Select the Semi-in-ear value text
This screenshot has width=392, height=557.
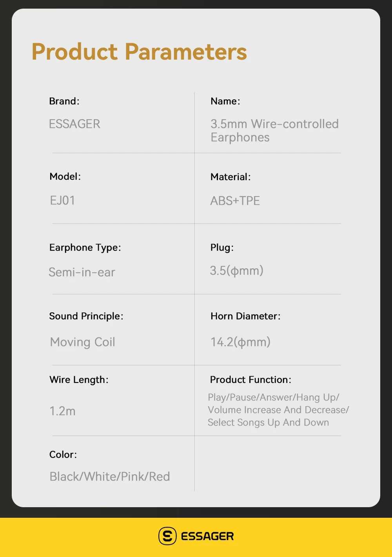82,272
